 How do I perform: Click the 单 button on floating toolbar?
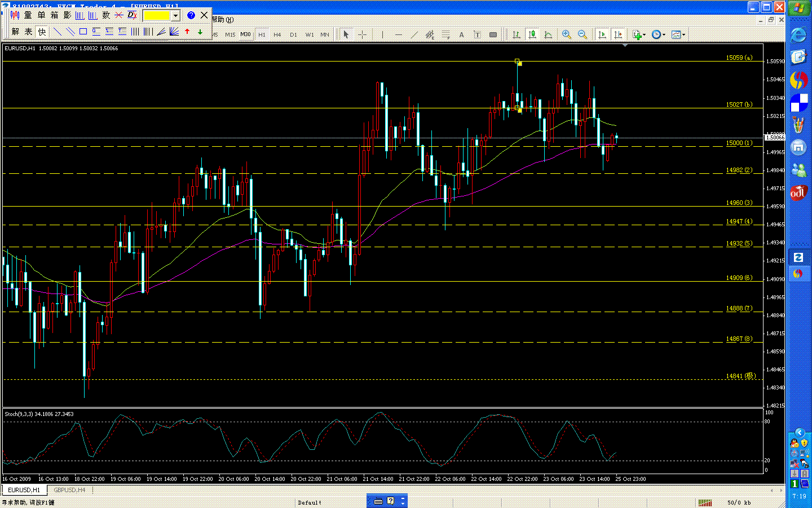pyautogui.click(x=41, y=15)
